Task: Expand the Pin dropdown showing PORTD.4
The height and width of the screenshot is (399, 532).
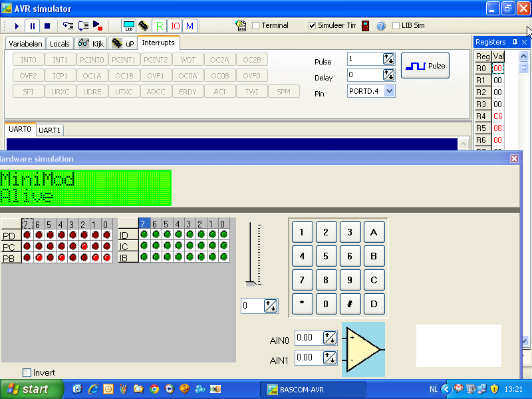Action: (x=389, y=91)
